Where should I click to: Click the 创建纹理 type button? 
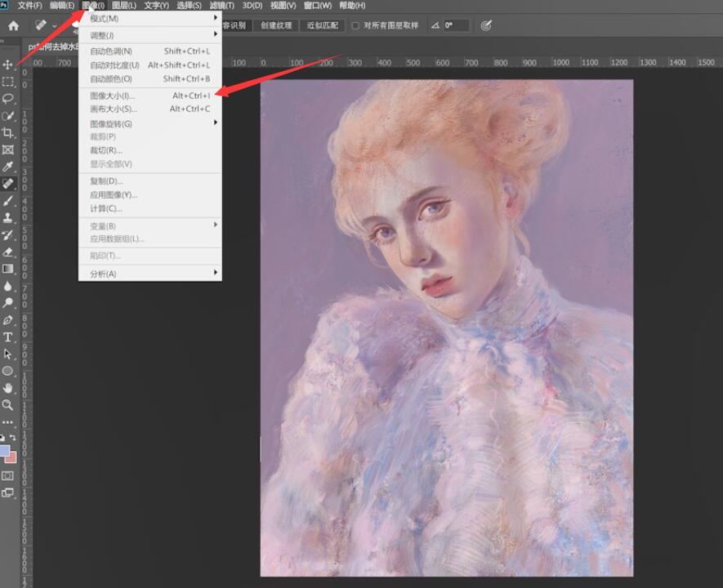[x=276, y=26]
